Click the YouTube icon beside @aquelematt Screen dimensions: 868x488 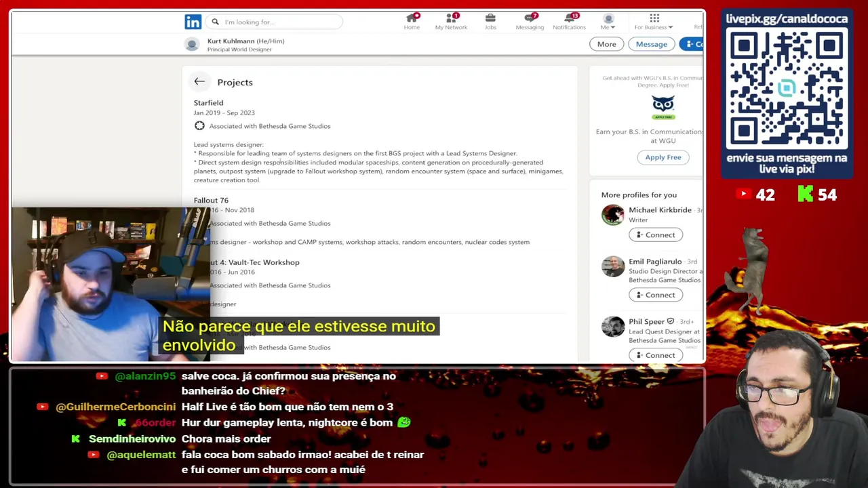point(94,455)
